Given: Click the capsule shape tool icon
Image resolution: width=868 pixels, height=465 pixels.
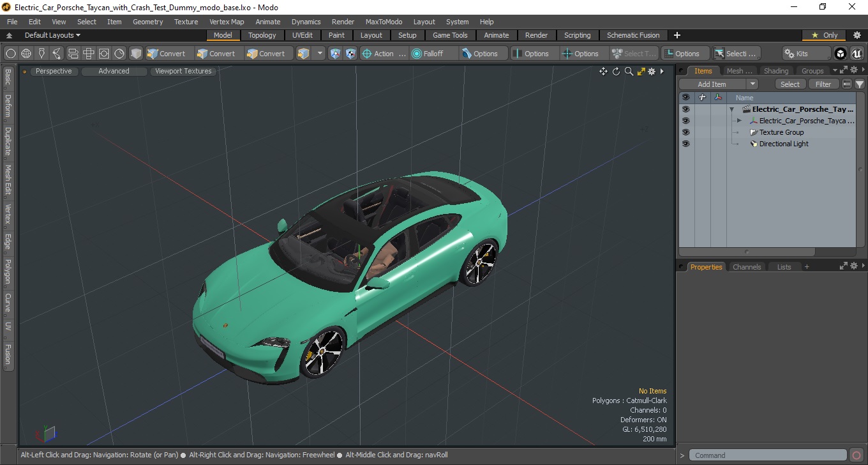Looking at the screenshot, I should point(73,54).
